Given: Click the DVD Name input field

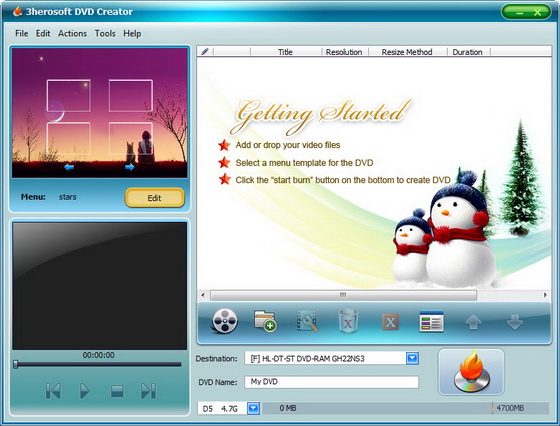Looking at the screenshot, I should pyautogui.click(x=331, y=382).
